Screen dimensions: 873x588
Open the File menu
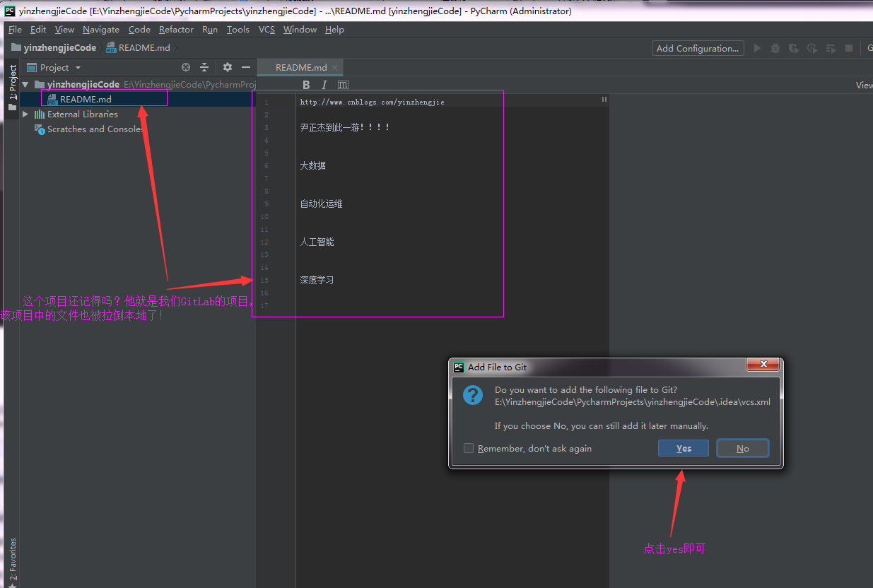(15, 29)
